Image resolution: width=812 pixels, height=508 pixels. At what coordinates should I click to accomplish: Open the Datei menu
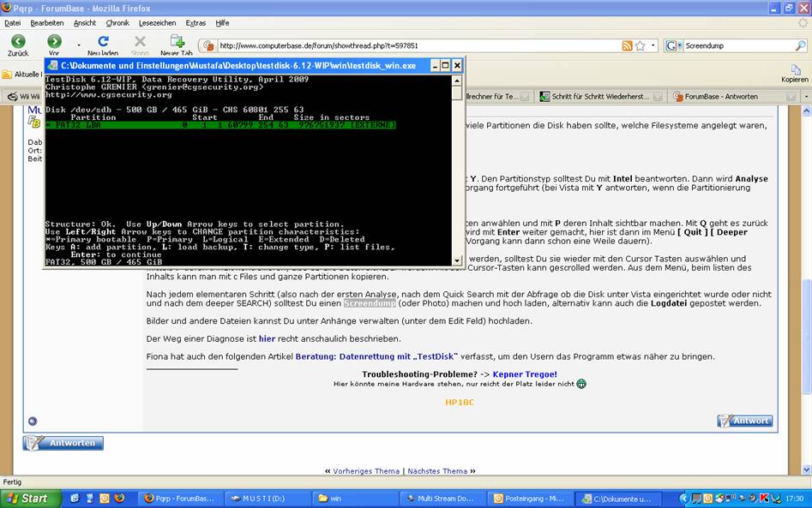[12, 23]
